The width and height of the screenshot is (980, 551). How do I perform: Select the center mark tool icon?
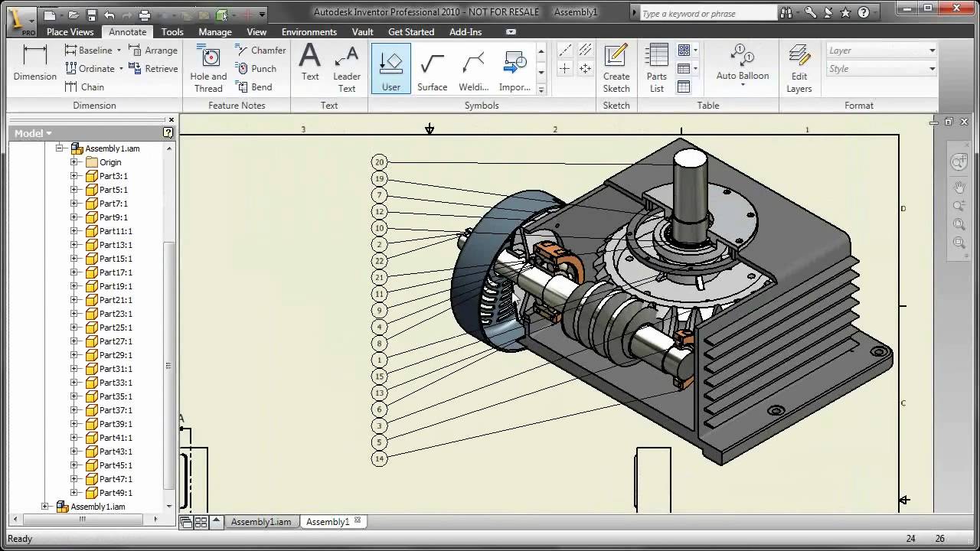click(565, 69)
